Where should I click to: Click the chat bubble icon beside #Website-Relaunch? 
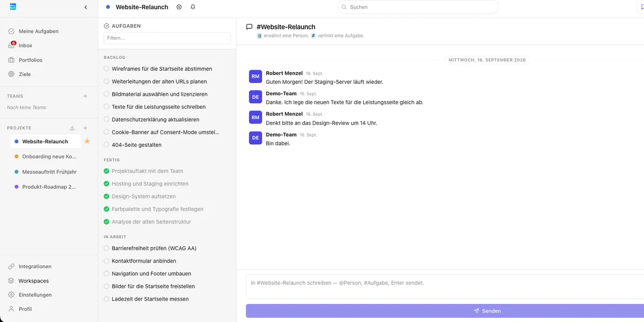click(249, 27)
